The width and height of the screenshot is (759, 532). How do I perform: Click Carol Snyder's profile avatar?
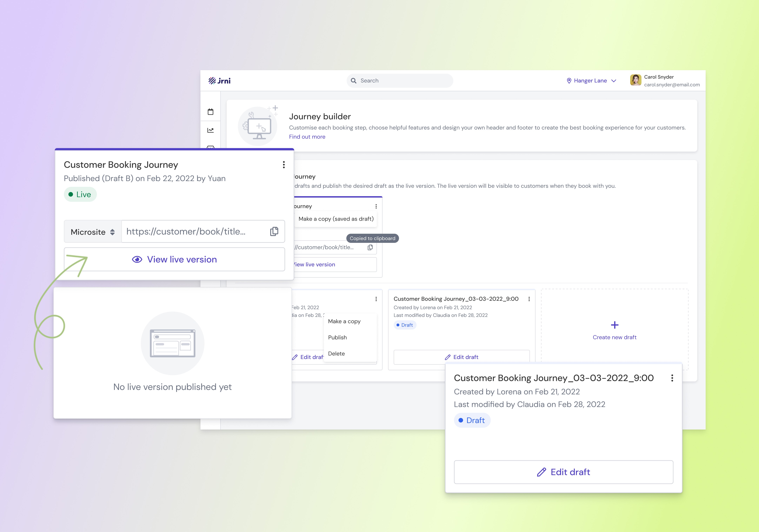(635, 80)
